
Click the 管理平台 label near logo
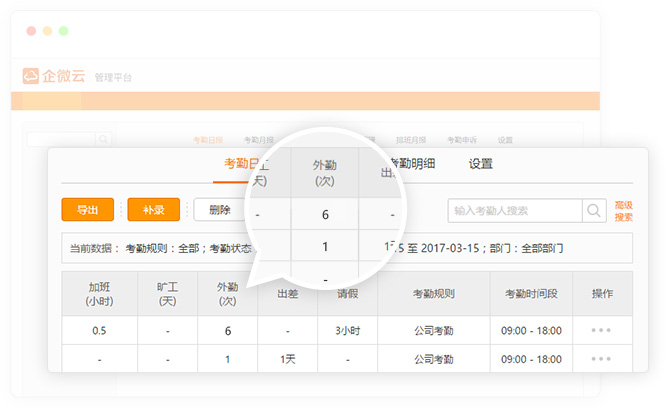click(113, 77)
